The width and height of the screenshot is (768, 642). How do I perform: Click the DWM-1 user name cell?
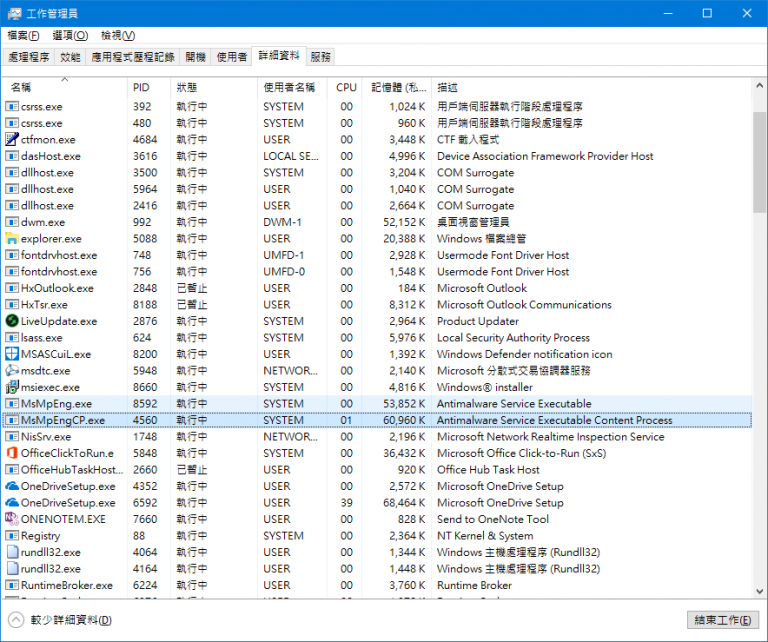pos(282,222)
